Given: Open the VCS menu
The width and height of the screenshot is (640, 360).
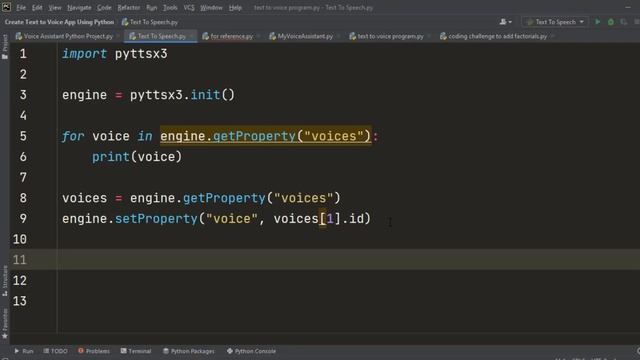Looking at the screenshot, I should (189, 8).
